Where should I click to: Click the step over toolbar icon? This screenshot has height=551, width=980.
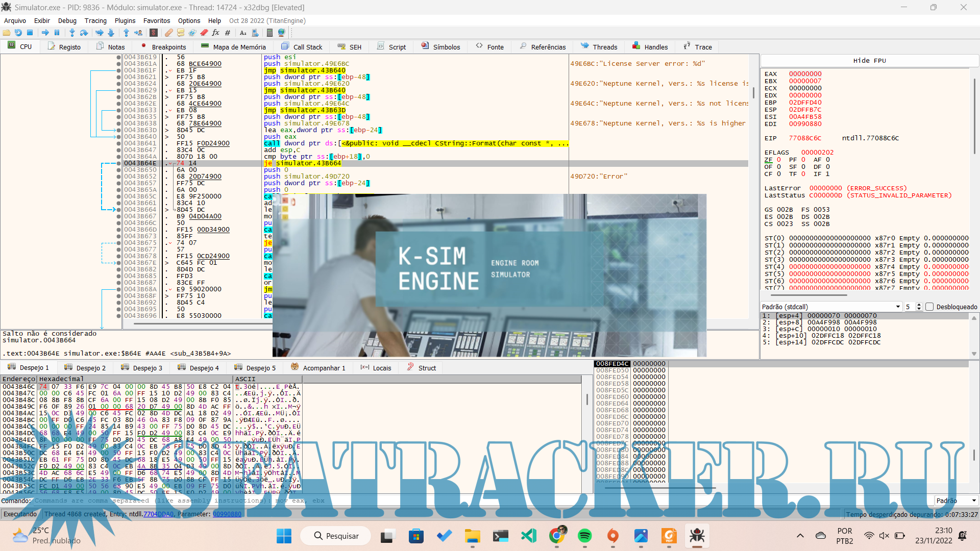tap(84, 33)
